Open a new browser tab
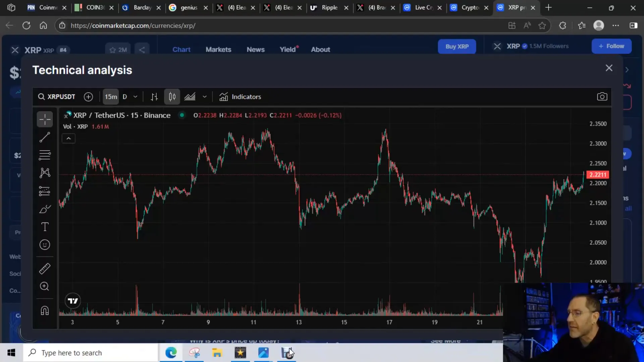Image resolution: width=644 pixels, height=362 pixels. tap(548, 7)
